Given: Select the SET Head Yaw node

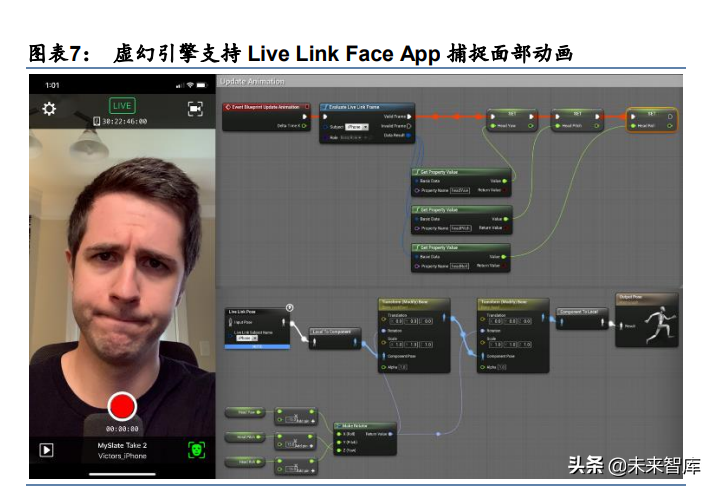Looking at the screenshot, I should [x=512, y=120].
